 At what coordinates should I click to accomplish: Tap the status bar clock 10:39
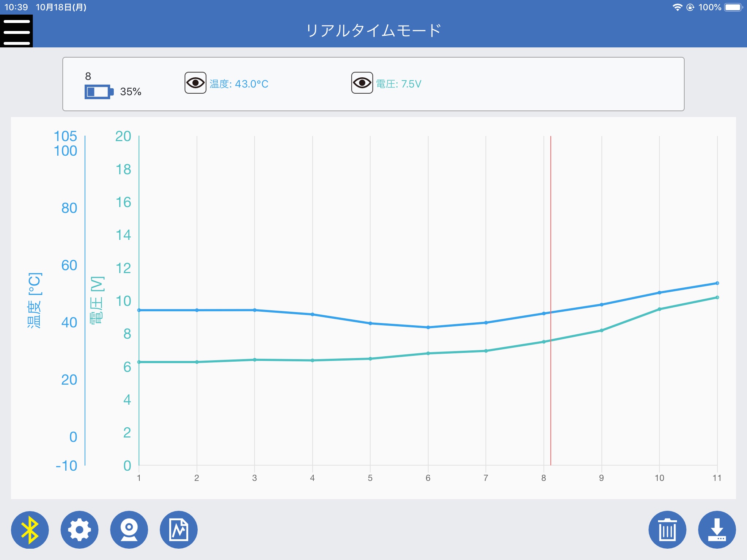tap(16, 7)
